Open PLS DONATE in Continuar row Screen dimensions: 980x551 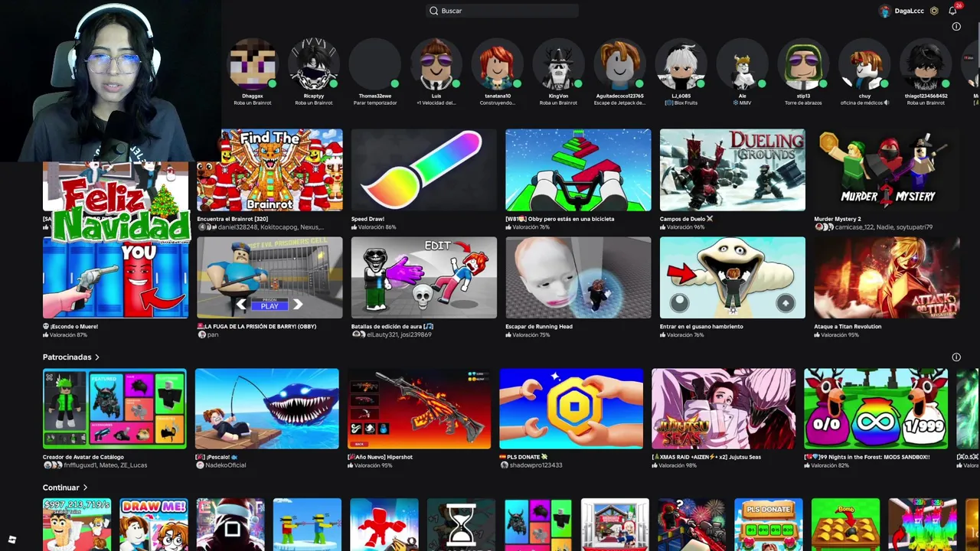(769, 525)
